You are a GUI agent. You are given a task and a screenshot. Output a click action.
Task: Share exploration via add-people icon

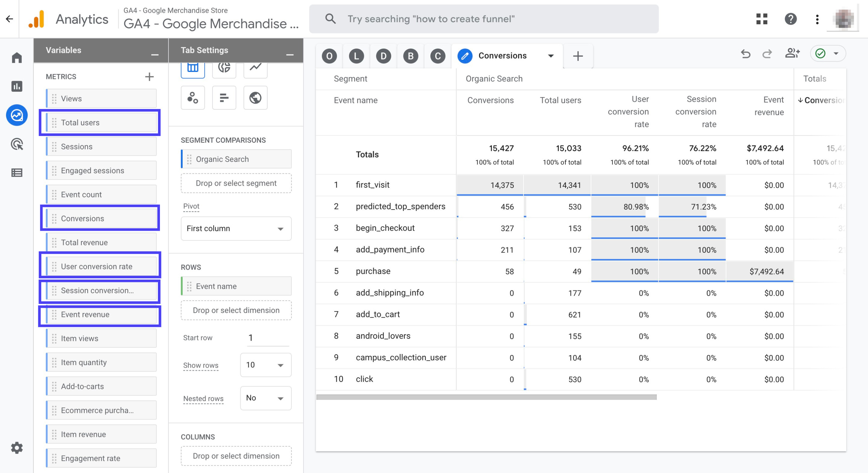(792, 53)
